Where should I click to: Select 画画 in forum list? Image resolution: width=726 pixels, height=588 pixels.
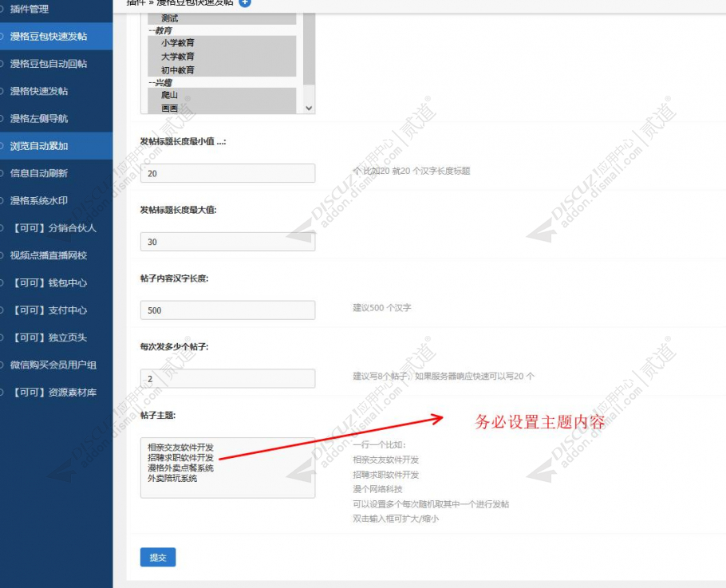coord(222,108)
